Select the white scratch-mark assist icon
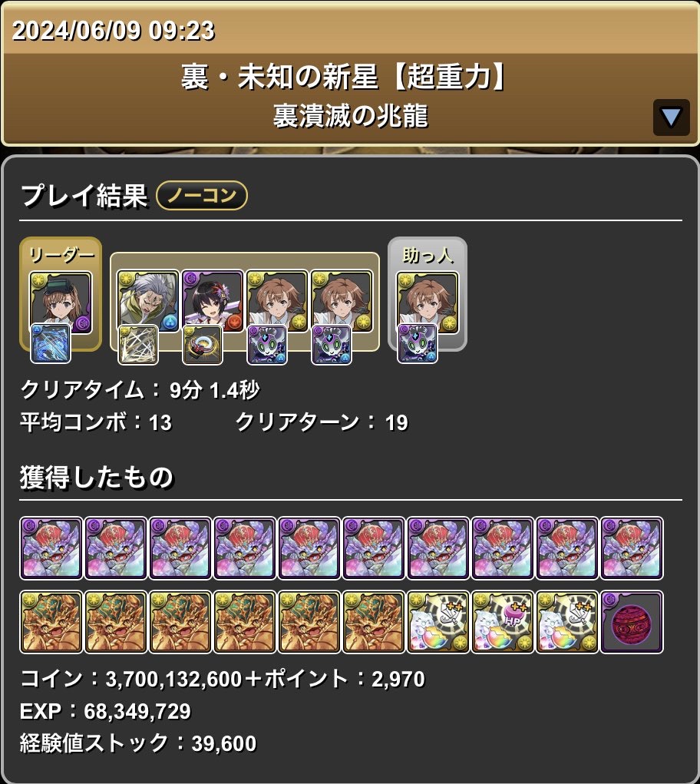 (x=138, y=345)
